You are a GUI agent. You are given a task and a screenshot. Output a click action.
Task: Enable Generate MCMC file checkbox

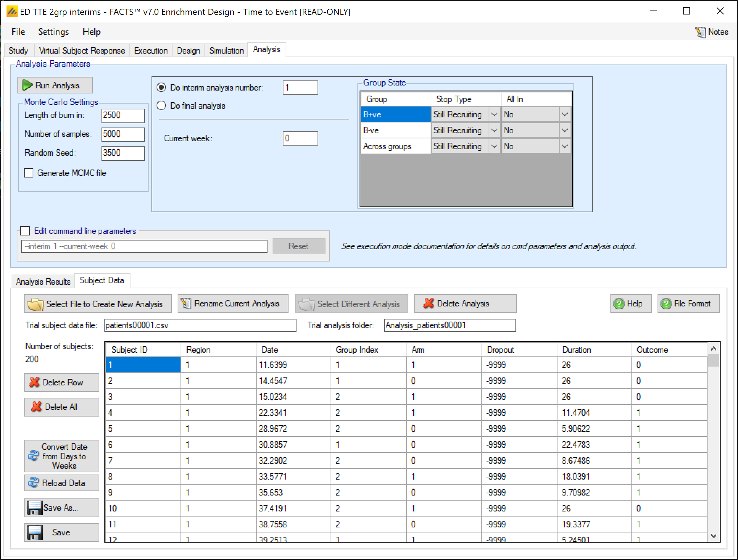29,173
